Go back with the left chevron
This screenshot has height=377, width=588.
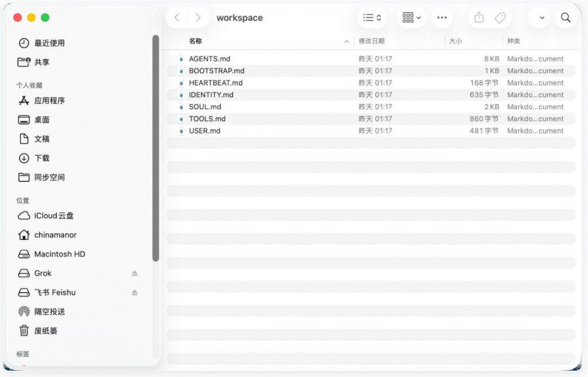point(177,18)
